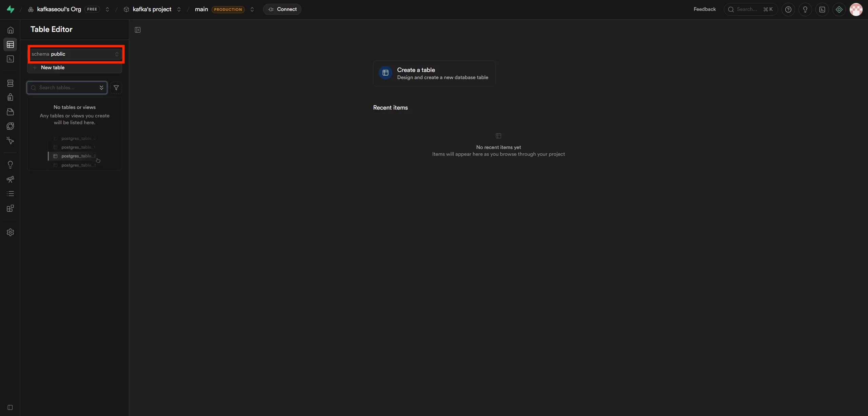Open the Project Settings gear icon
868x416 pixels.
(x=10, y=232)
